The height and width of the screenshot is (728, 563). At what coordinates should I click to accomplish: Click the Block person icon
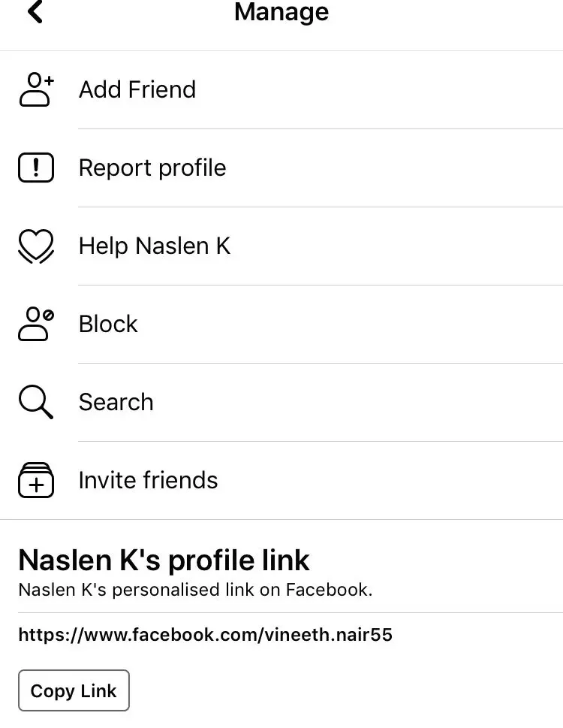click(x=36, y=325)
